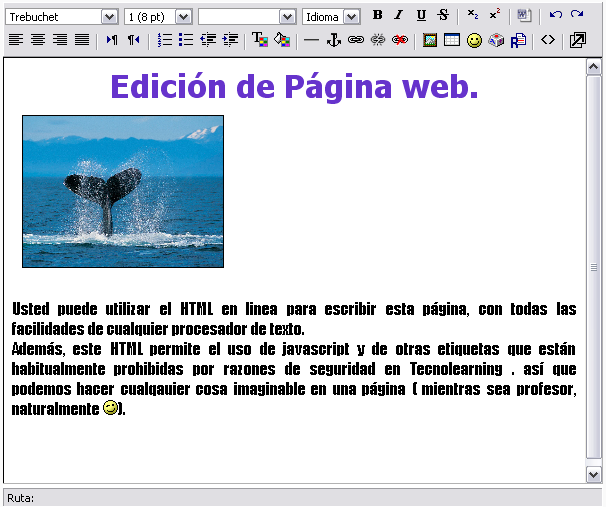Pick a text font color
The width and height of the screenshot is (606, 507).
pos(259,40)
